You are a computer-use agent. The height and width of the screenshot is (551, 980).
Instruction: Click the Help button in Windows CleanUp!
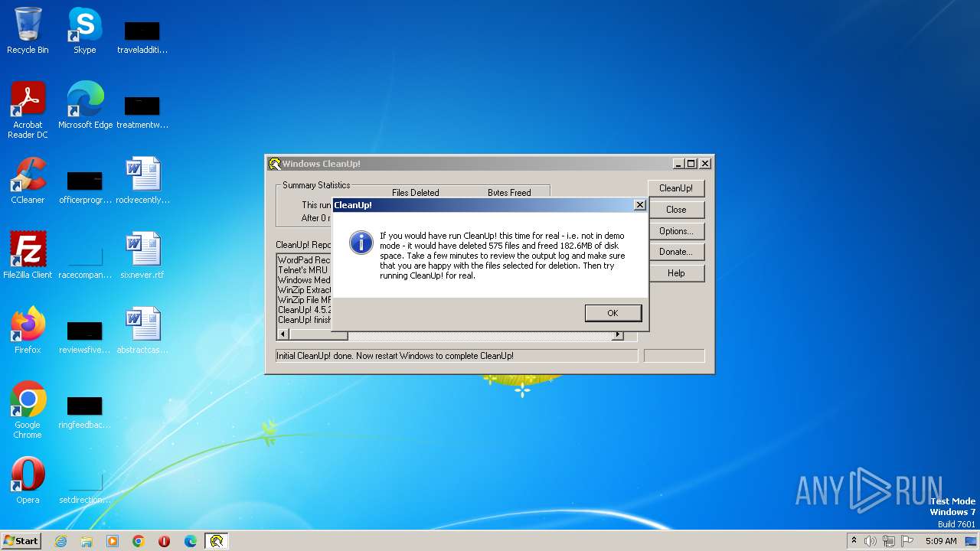pos(676,273)
